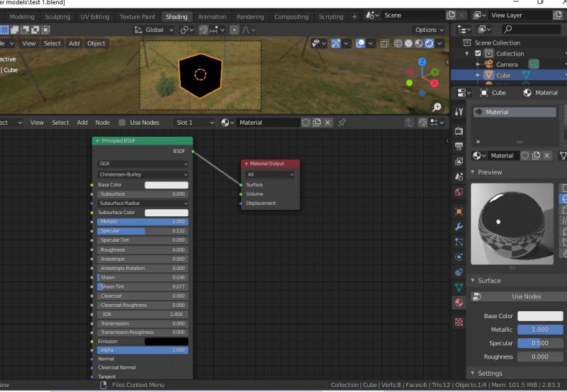Click the Base Color swatch in node
Image resolution: width=567 pixels, height=392 pixels.
pos(167,185)
